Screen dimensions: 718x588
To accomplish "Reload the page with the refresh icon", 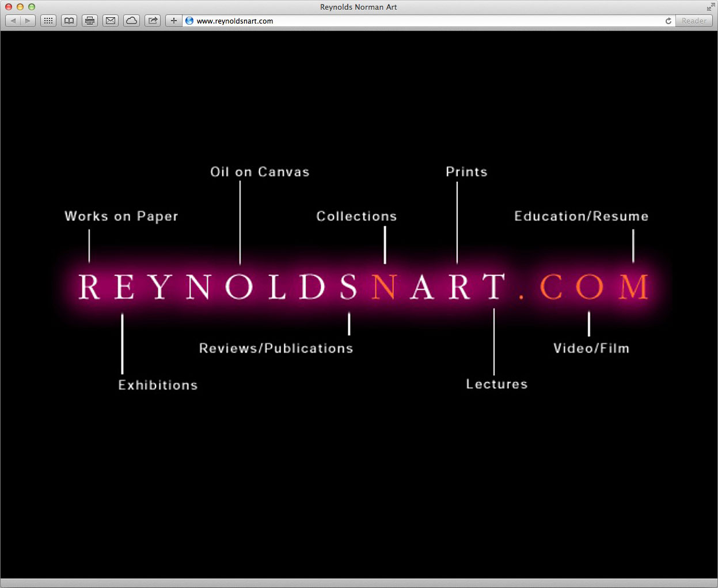I will click(x=668, y=21).
